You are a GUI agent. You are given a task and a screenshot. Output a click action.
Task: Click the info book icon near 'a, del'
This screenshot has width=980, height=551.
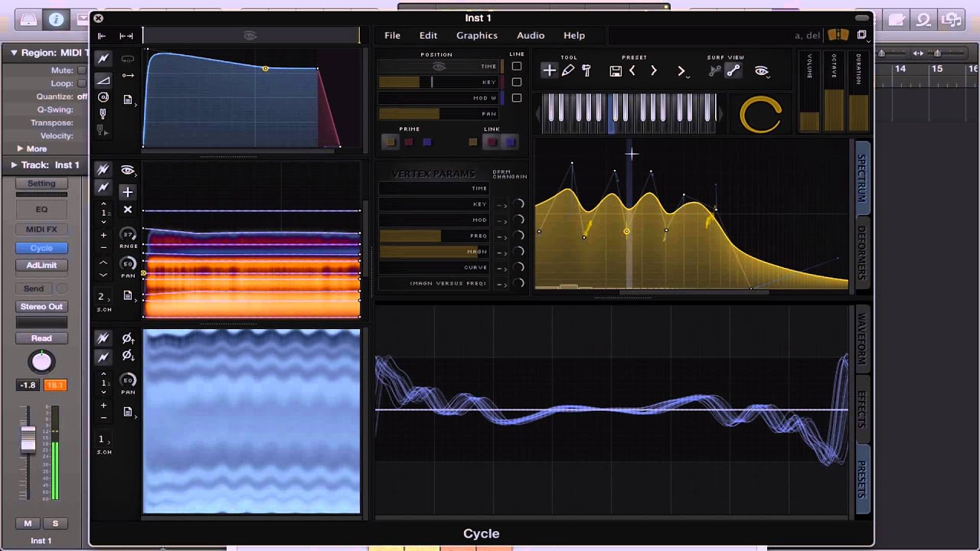point(838,35)
